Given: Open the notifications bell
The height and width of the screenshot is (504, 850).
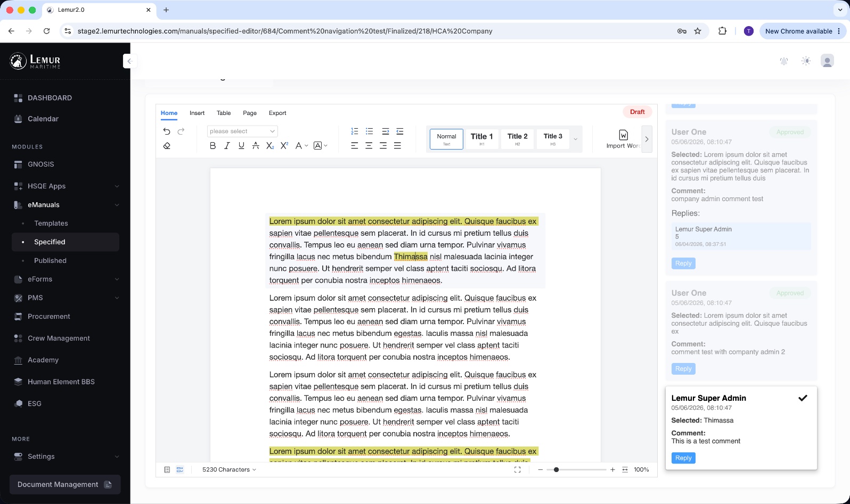Looking at the screenshot, I should (784, 61).
